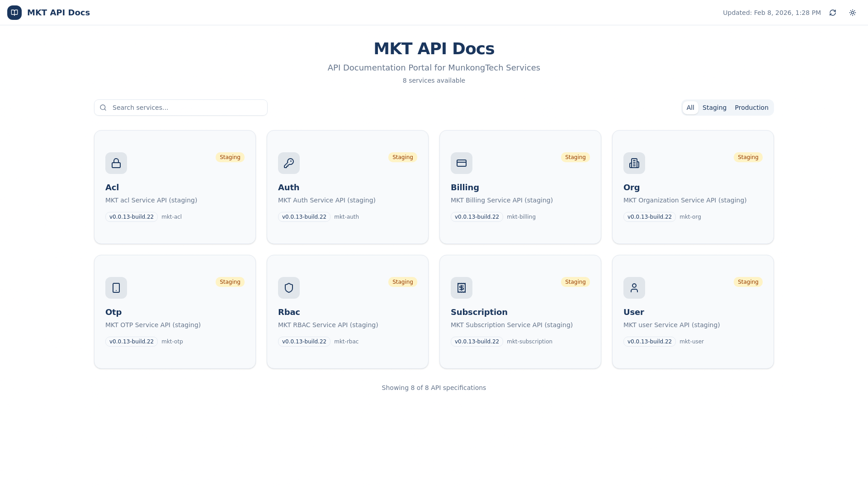The width and height of the screenshot is (868, 488).
Task: Click the Staging badge on Otp card
Action: click(x=230, y=282)
